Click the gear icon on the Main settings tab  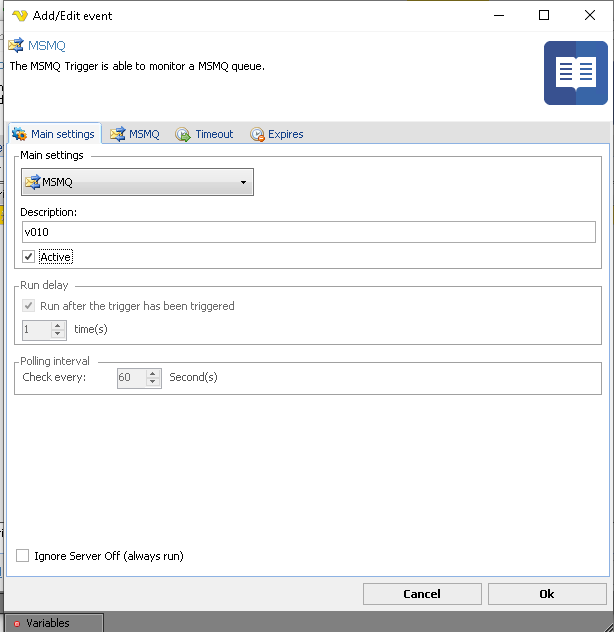coord(19,134)
